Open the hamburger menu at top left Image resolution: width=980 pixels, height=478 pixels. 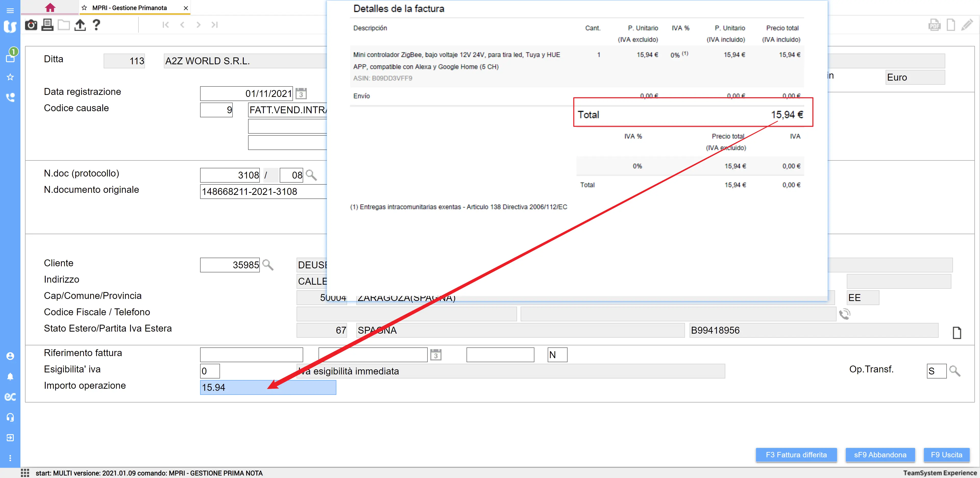click(10, 10)
